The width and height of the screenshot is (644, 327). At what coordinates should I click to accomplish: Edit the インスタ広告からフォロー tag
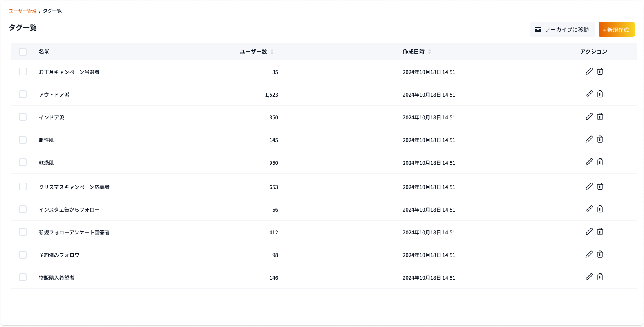coord(589,209)
